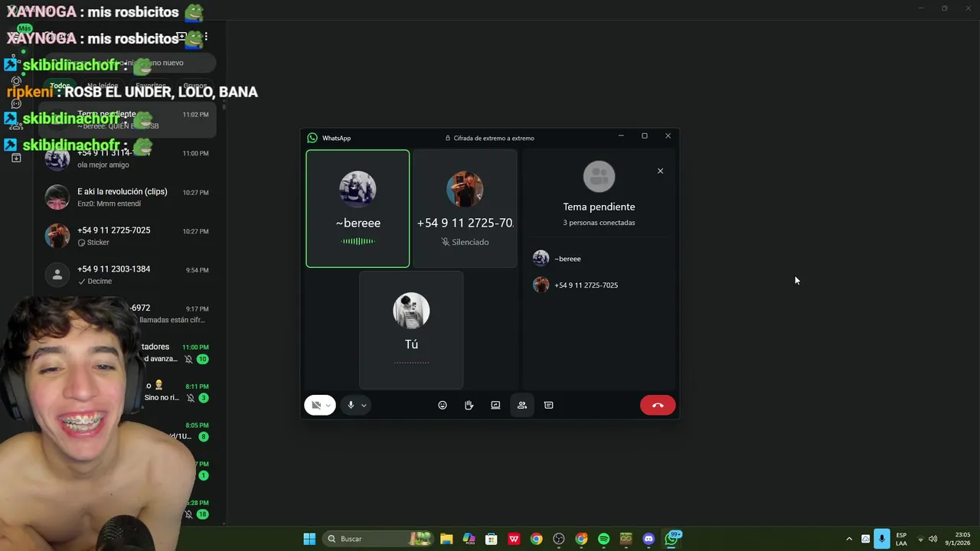Open E aki la revolución (clips) chat

127,197
